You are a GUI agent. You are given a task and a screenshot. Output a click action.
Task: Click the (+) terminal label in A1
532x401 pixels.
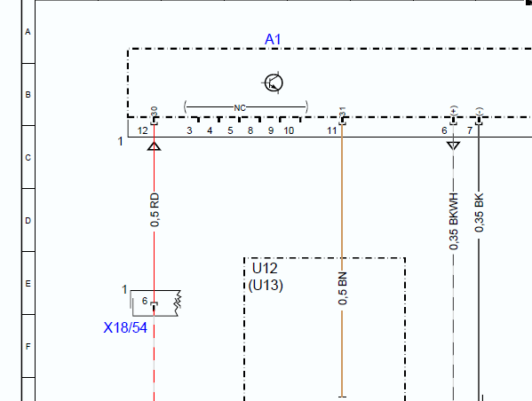point(454,111)
